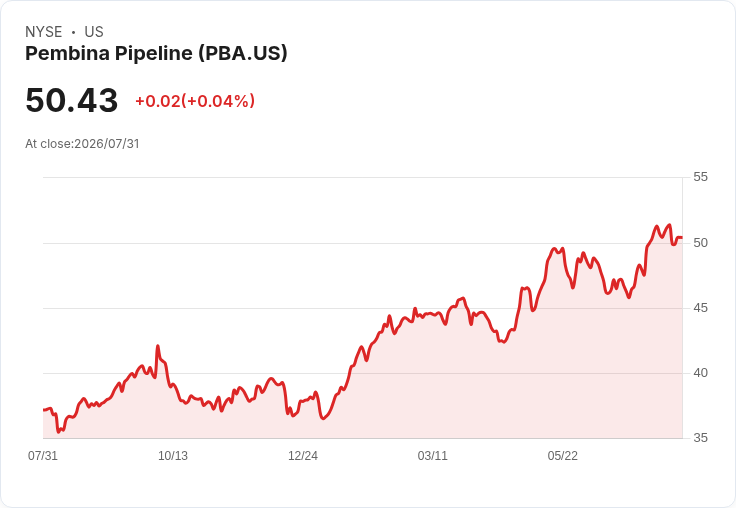Screen dimensions: 736x508
Task: Click the rightmost end of the price line
Action: click(682, 238)
